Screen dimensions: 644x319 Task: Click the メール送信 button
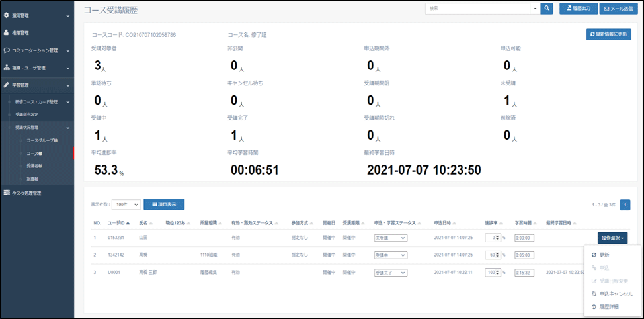619,9
